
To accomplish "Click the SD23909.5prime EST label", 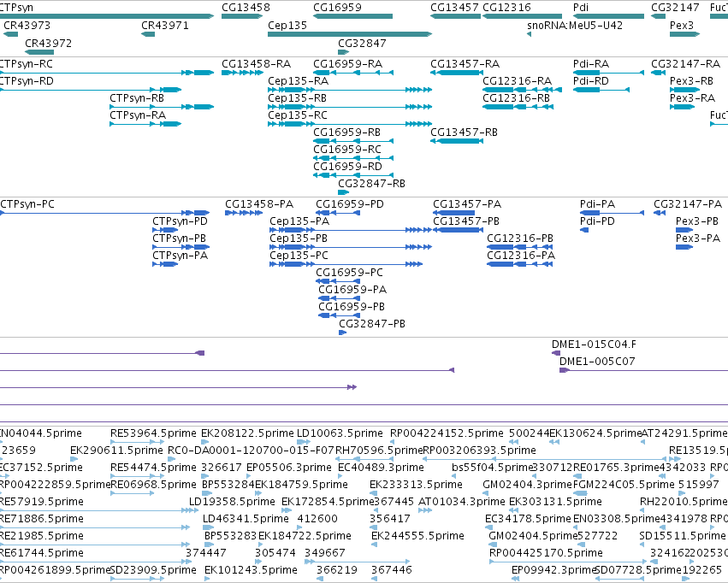I will pyautogui.click(x=153, y=570).
